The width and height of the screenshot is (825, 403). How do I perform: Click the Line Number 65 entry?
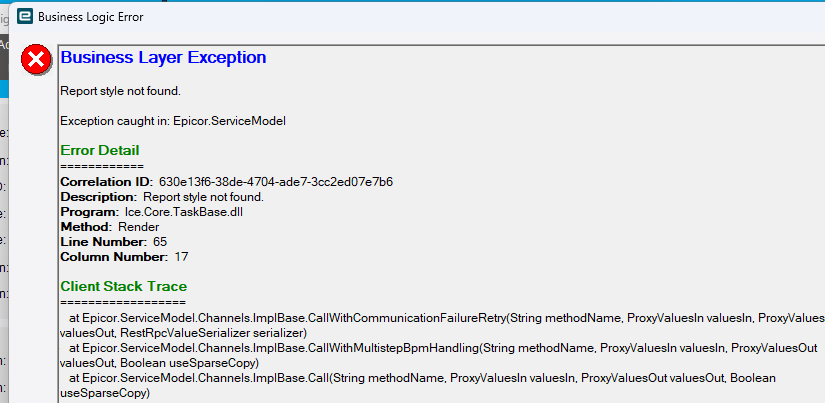(x=114, y=242)
